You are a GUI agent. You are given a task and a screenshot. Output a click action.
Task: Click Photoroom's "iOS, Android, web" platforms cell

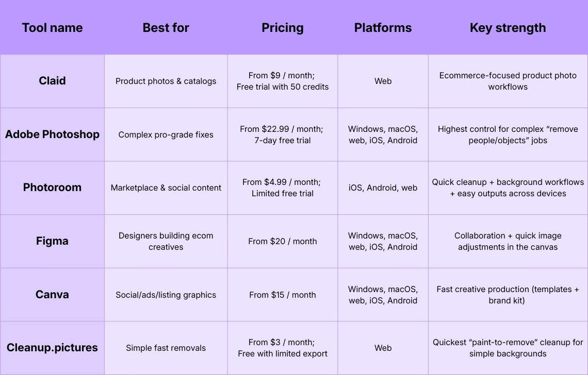(x=383, y=188)
